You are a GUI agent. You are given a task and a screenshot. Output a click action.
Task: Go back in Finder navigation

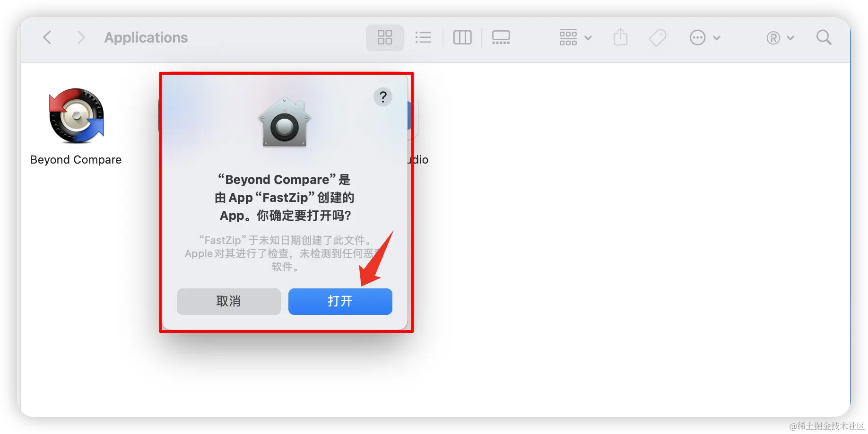(47, 37)
